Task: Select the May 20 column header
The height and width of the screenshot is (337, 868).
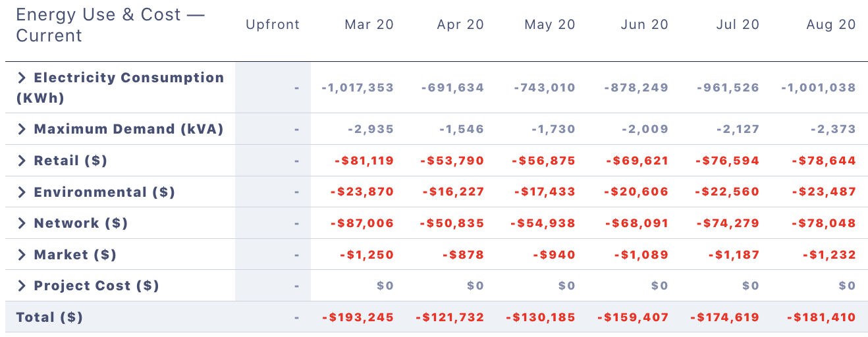Action: pyautogui.click(x=550, y=25)
